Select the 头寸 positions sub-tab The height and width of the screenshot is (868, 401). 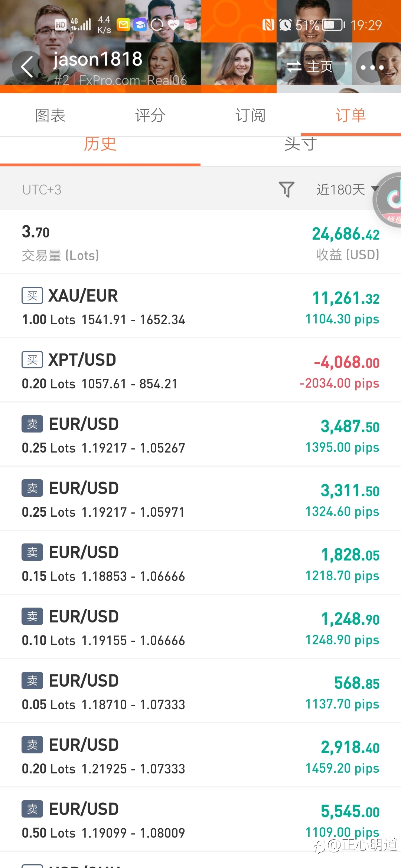tap(301, 145)
